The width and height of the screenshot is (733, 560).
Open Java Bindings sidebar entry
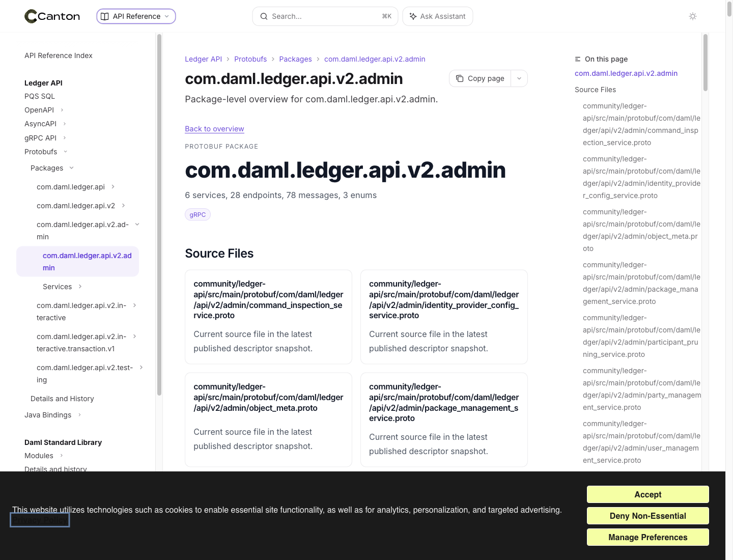(x=48, y=415)
